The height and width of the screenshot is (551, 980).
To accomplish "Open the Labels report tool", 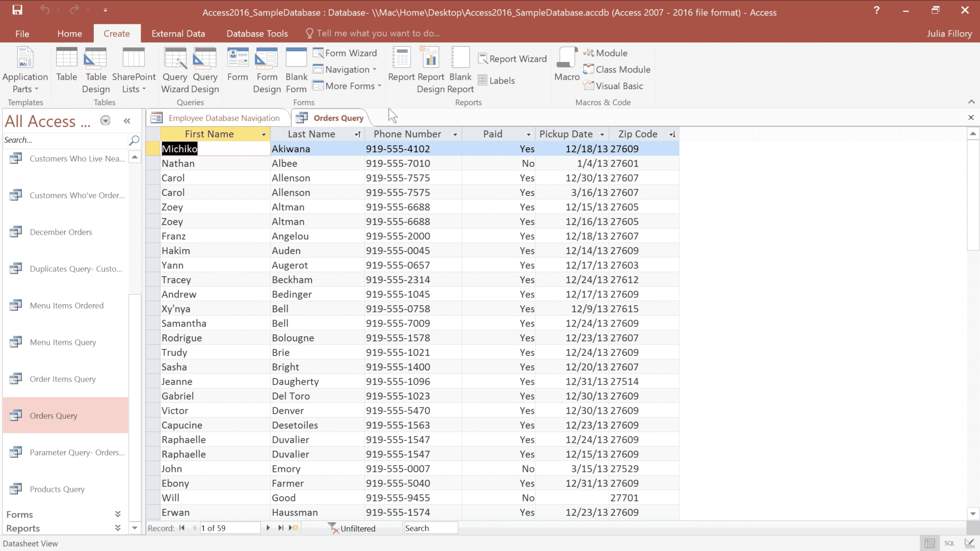I will (x=497, y=81).
